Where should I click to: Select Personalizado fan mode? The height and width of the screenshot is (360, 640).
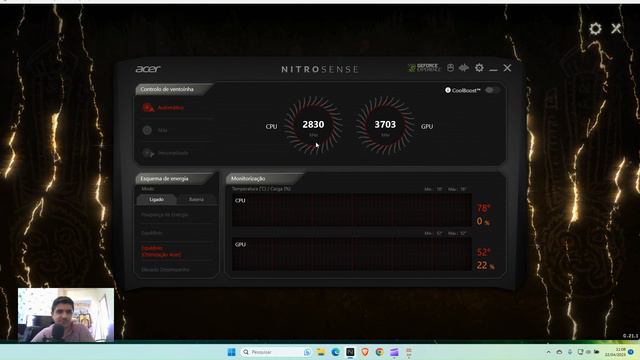click(165, 153)
